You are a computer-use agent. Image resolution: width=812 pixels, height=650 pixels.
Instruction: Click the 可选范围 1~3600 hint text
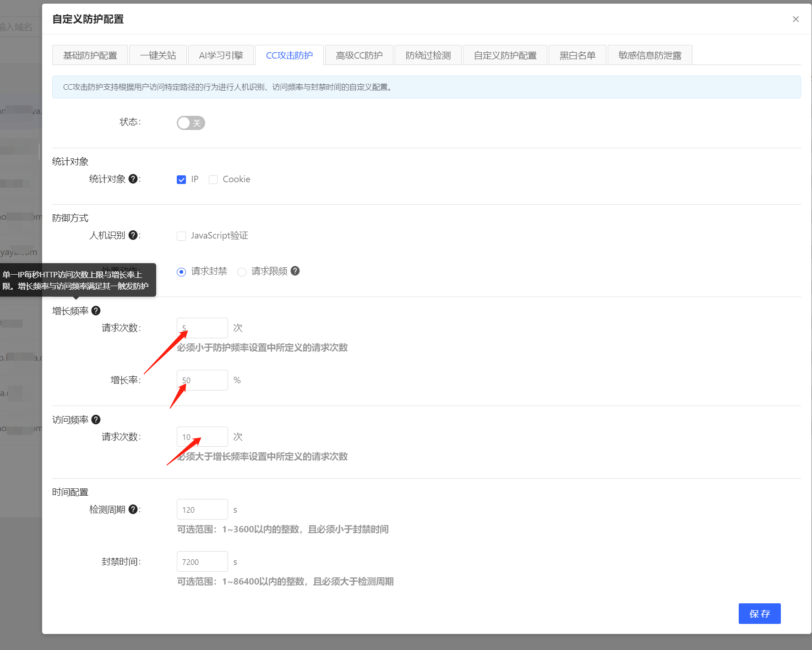click(x=283, y=530)
